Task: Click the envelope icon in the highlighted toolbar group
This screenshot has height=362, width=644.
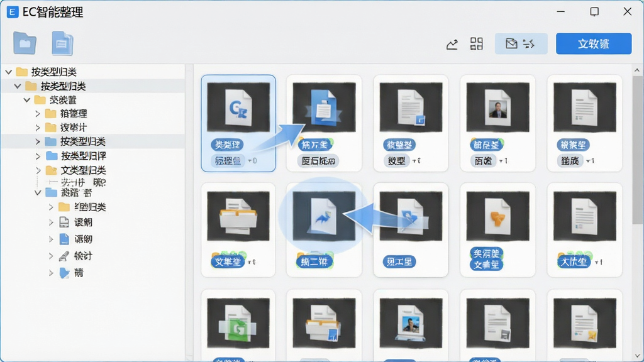Action: (511, 43)
